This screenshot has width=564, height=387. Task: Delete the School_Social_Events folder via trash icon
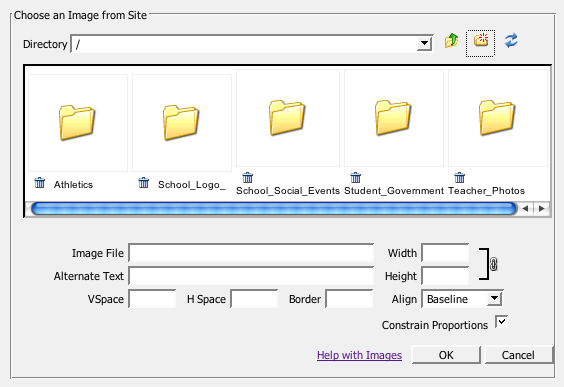pyautogui.click(x=247, y=178)
